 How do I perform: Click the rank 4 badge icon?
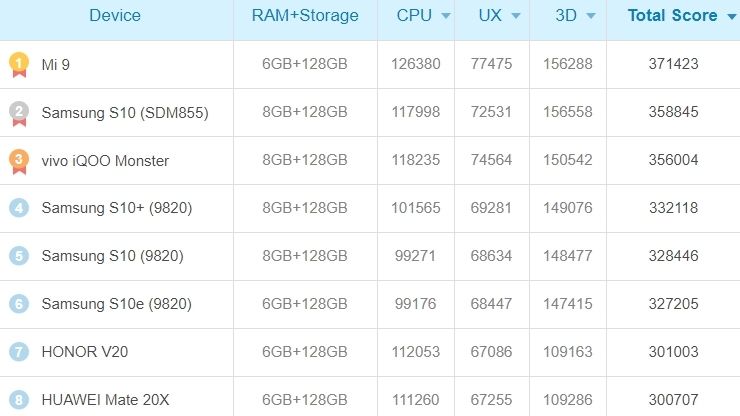pos(19,208)
